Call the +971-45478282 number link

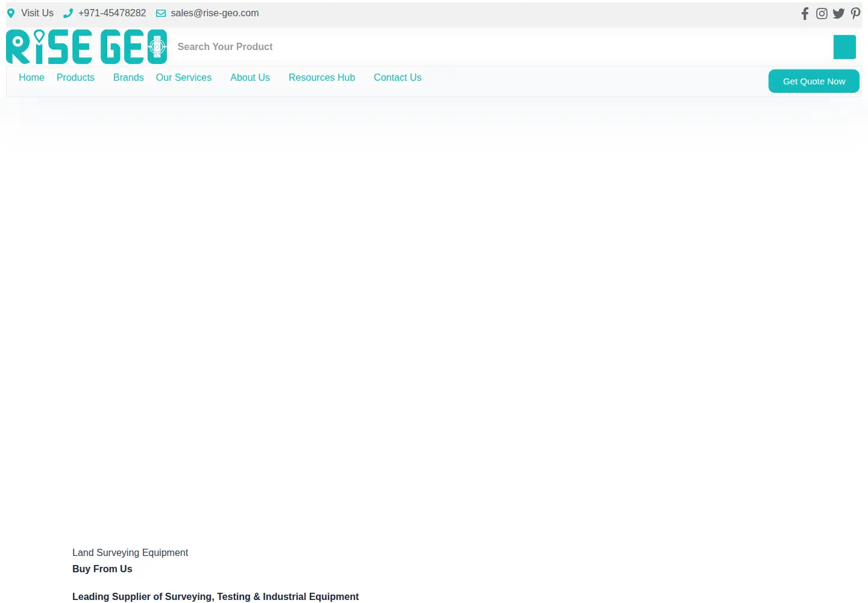coord(112,13)
